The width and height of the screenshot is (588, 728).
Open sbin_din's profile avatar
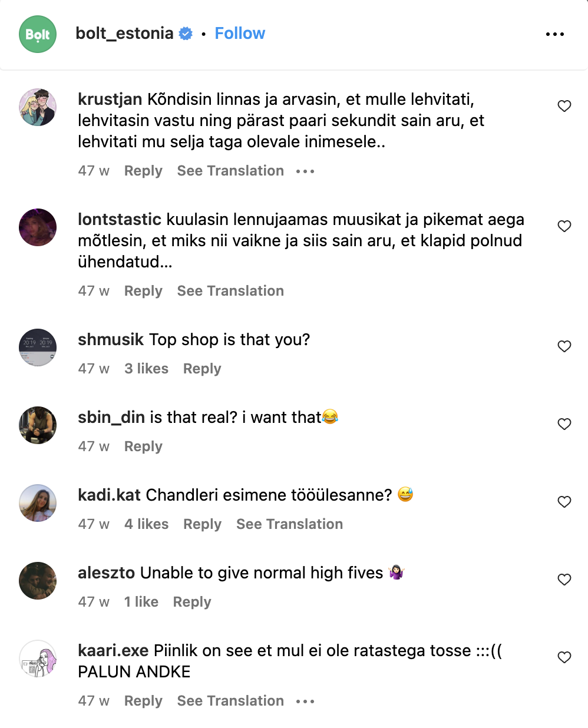[x=38, y=425]
